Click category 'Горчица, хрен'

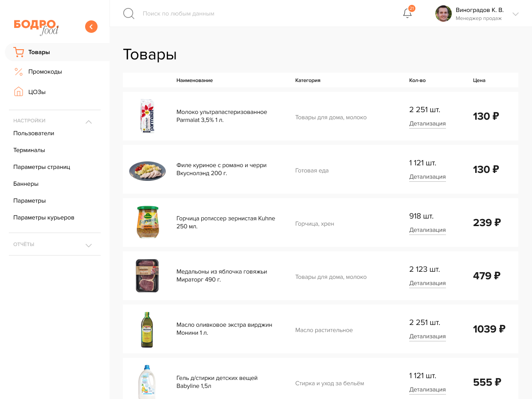pyautogui.click(x=315, y=224)
